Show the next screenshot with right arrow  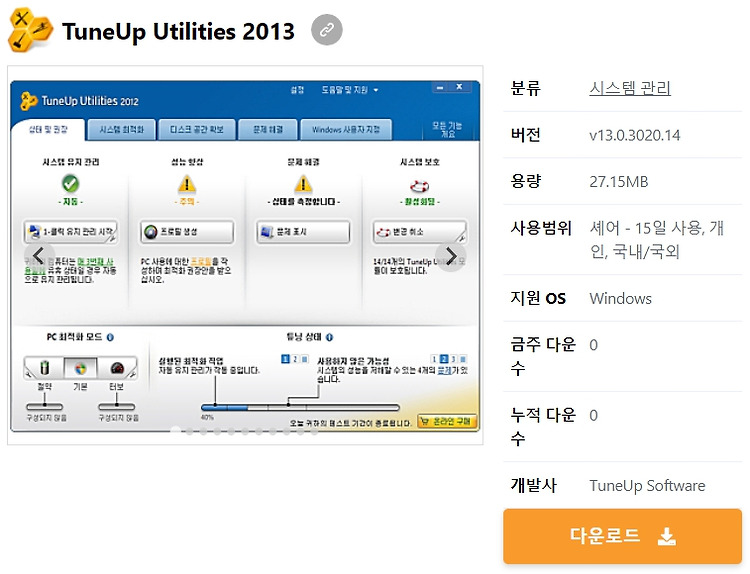[450, 256]
